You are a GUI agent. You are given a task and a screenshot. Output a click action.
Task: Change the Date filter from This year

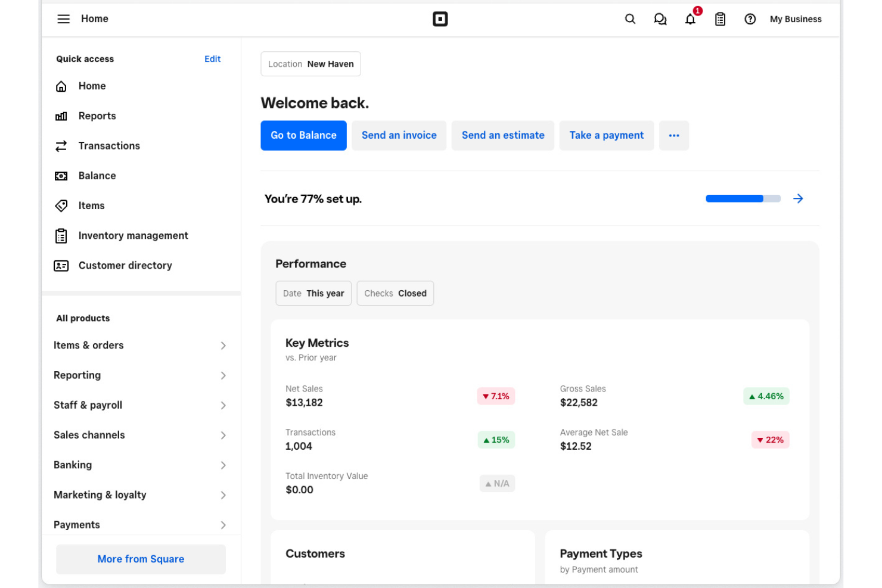[x=313, y=293]
